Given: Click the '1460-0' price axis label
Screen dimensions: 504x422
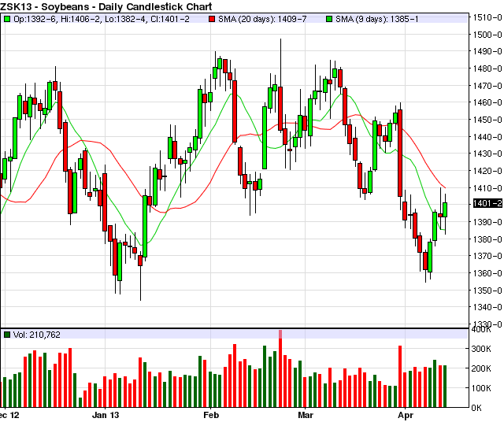Looking at the screenshot, I should tap(487, 102).
